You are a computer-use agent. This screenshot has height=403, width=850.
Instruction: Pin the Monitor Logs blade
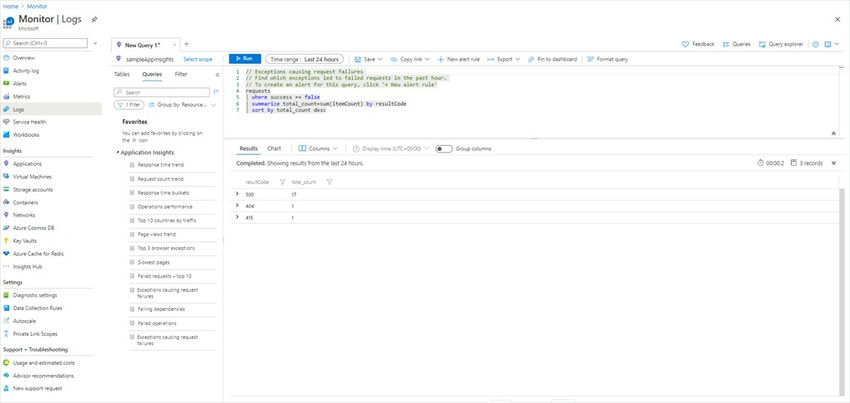(x=94, y=20)
